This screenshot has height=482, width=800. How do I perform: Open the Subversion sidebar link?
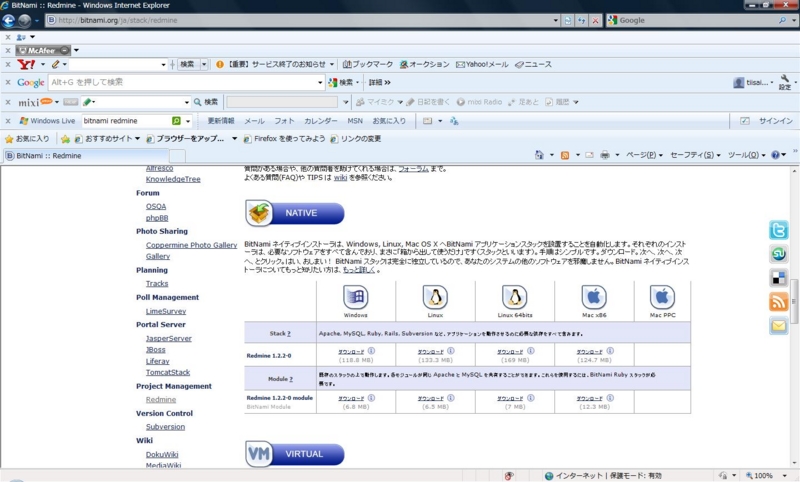coord(165,427)
